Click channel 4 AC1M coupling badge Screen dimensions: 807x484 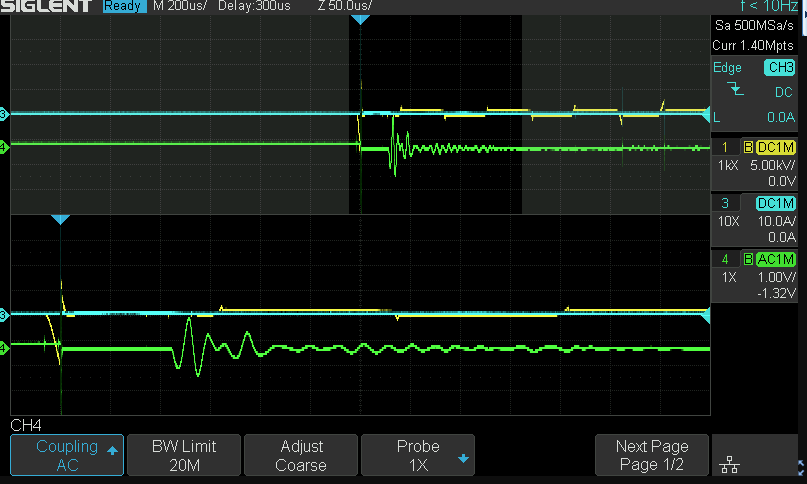(x=776, y=259)
